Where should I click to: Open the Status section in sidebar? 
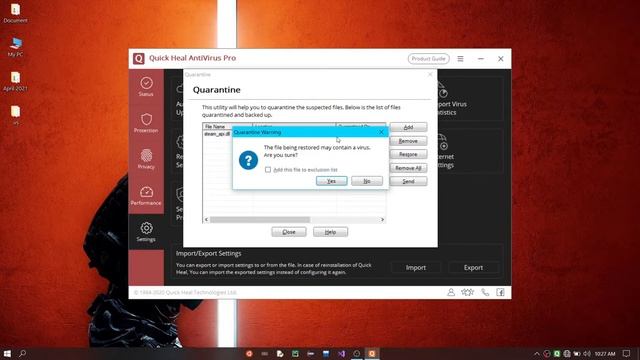[x=146, y=87]
